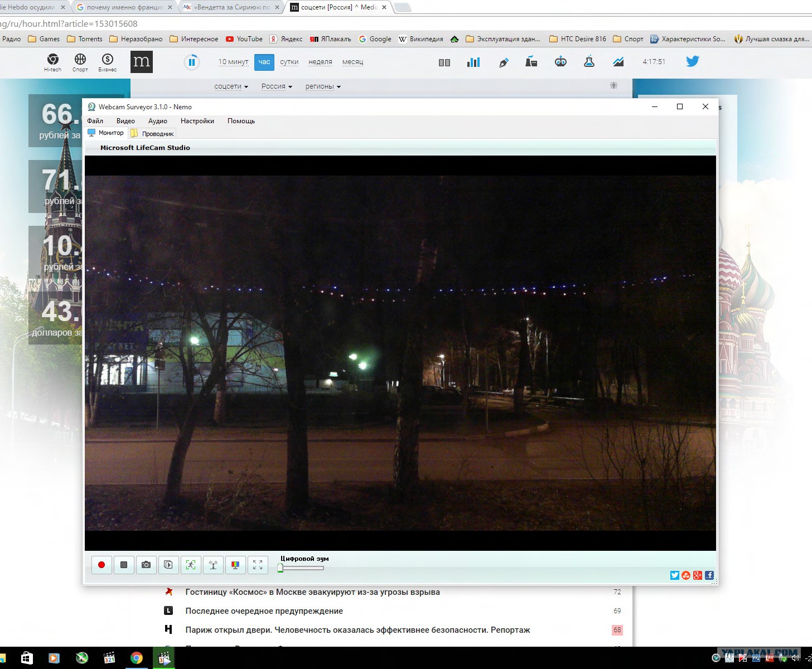This screenshot has width=812, height=669.
Task: Adjust the digital zoom slider handle
Action: click(x=281, y=568)
